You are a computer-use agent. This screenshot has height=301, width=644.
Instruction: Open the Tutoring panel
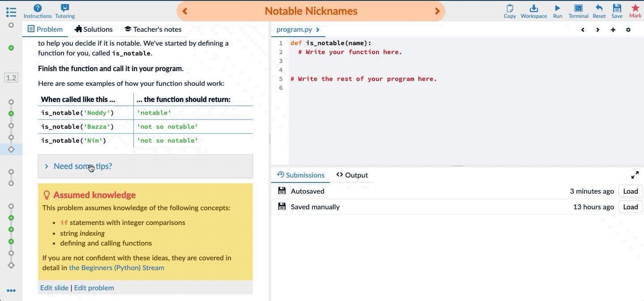pos(65,11)
